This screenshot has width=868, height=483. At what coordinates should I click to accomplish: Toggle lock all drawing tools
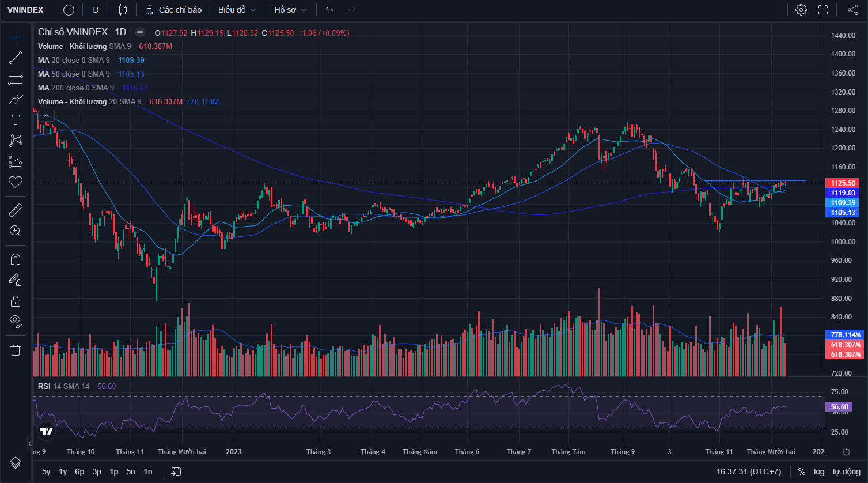click(16, 301)
